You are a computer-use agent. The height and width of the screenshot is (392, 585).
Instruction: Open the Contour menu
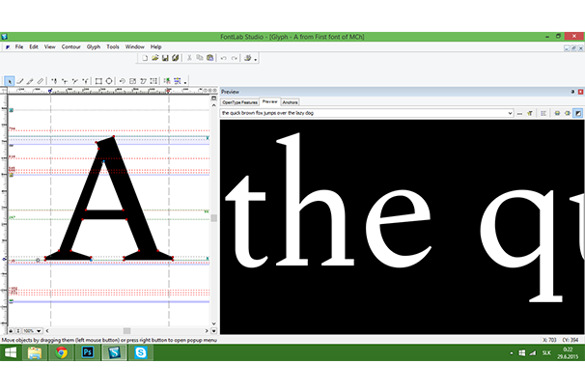pos(70,46)
